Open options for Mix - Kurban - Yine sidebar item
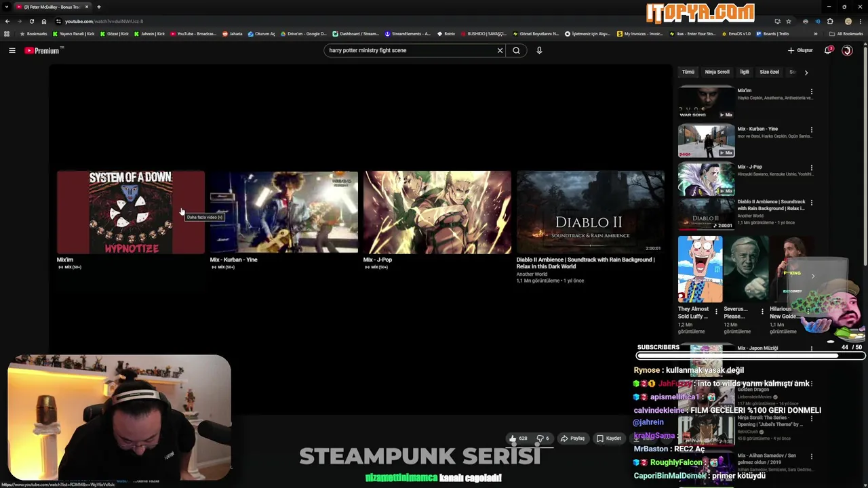Image resolution: width=868 pixels, height=488 pixels. pyautogui.click(x=811, y=129)
